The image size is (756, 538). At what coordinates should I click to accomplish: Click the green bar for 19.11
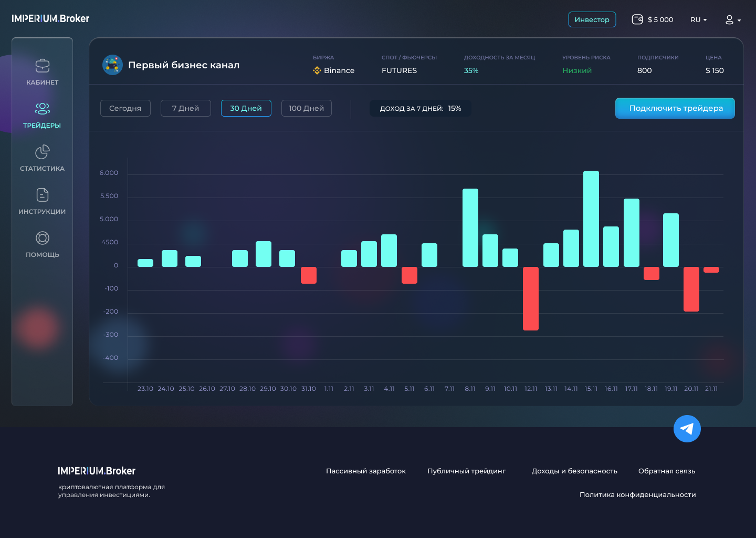click(671, 240)
